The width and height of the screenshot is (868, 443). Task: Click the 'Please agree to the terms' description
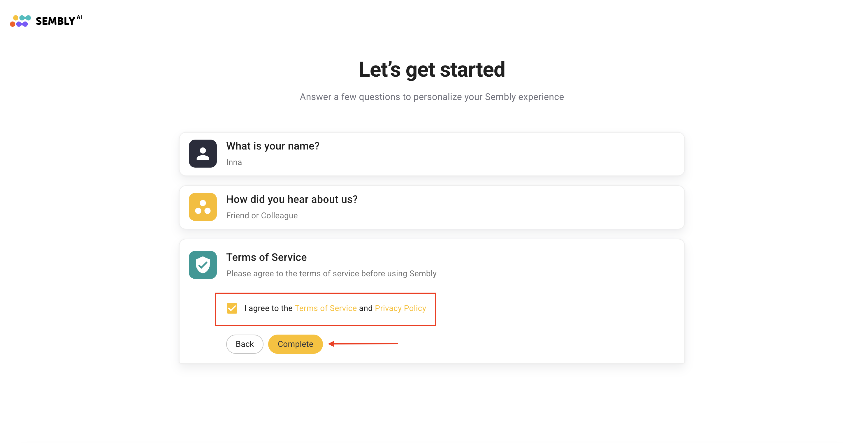coord(331,274)
